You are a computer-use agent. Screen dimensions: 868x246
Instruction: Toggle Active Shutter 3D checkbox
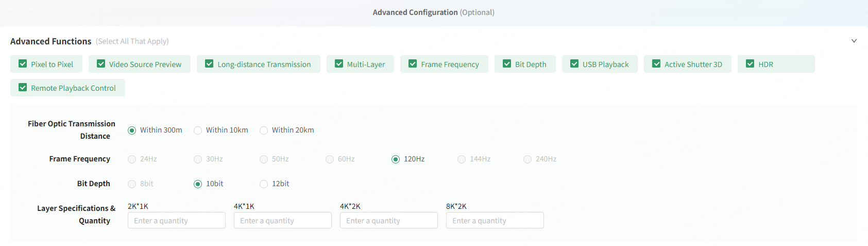[656, 64]
